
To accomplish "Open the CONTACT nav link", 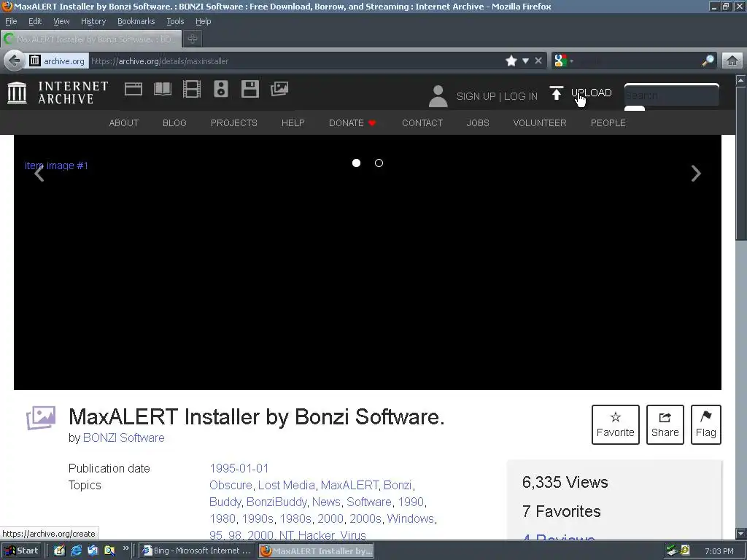I will 422,122.
